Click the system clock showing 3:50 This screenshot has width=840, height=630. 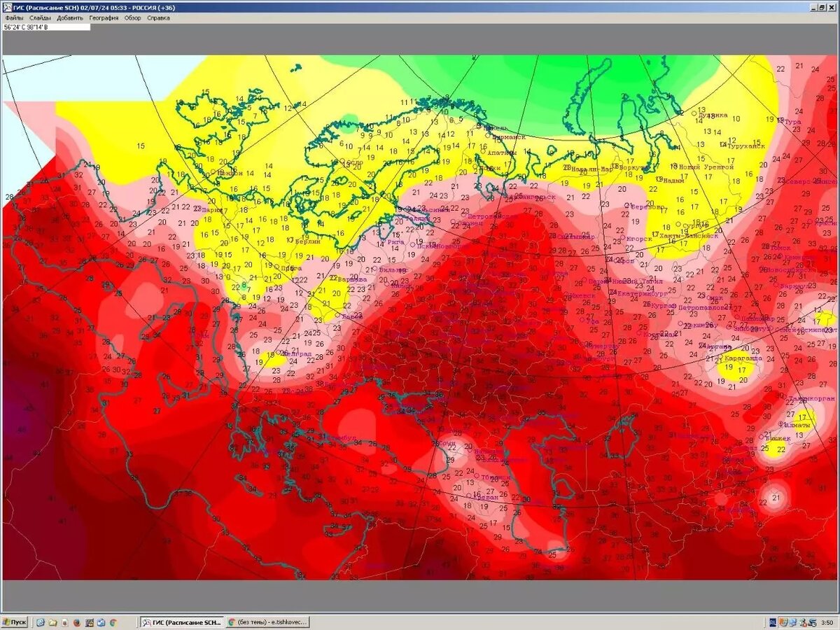(827, 622)
